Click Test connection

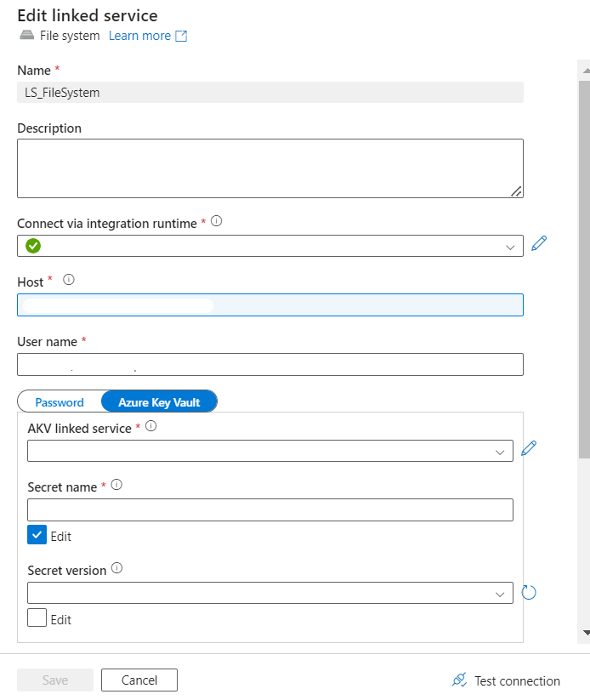(507, 680)
